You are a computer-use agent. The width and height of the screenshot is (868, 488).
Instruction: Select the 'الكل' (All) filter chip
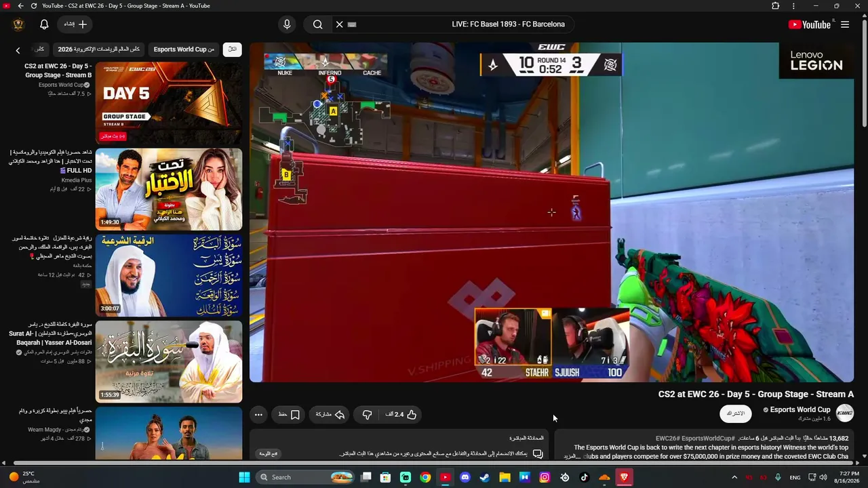pyautogui.click(x=233, y=49)
